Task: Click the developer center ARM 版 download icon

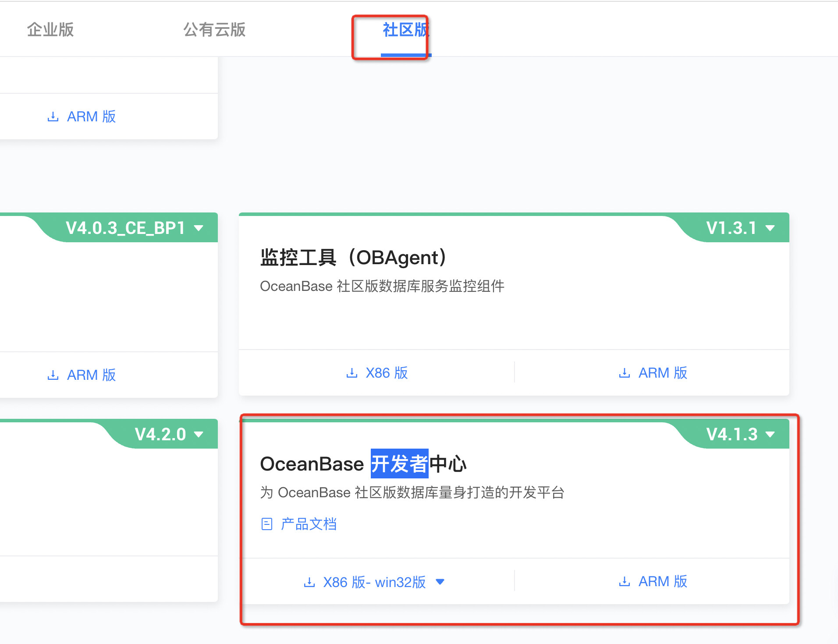Action: click(624, 581)
